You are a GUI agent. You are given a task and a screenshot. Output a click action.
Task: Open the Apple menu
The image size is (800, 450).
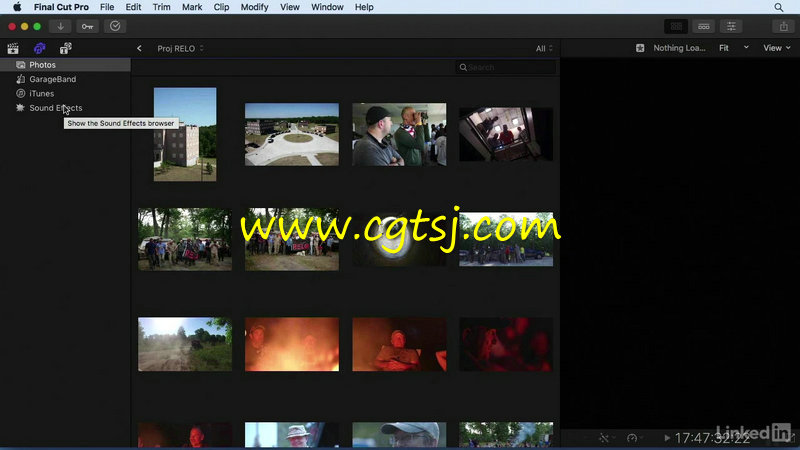click(x=17, y=7)
